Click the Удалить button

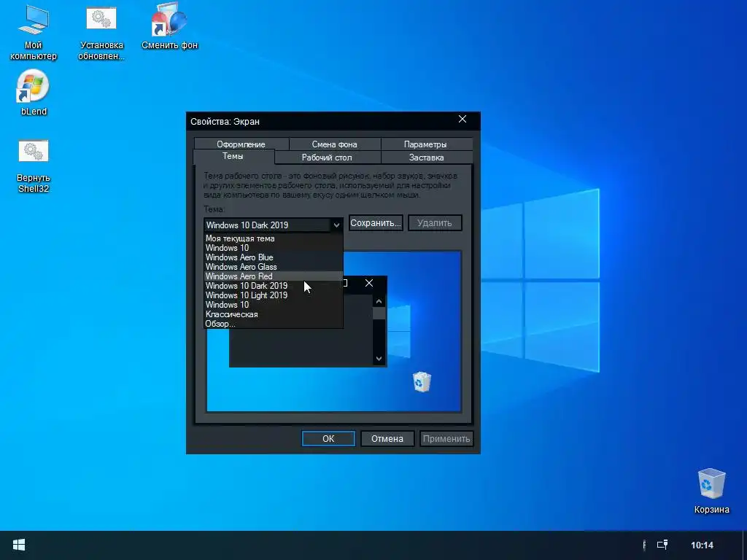click(x=435, y=223)
